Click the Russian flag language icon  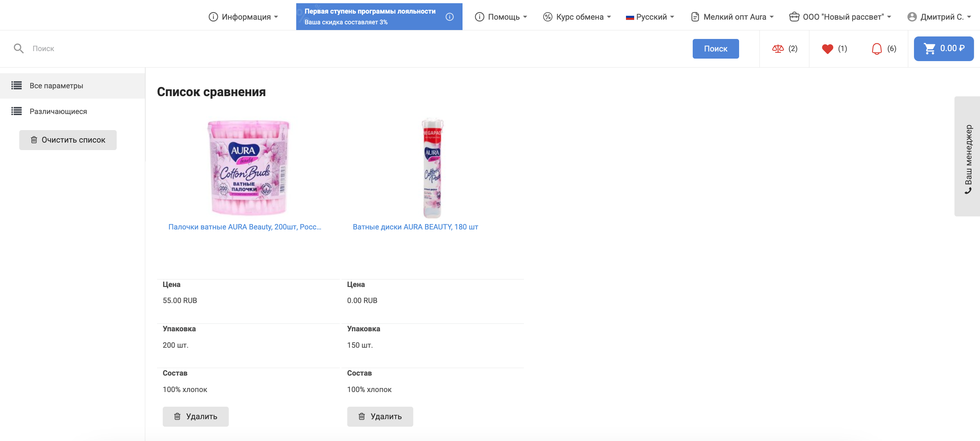630,17
